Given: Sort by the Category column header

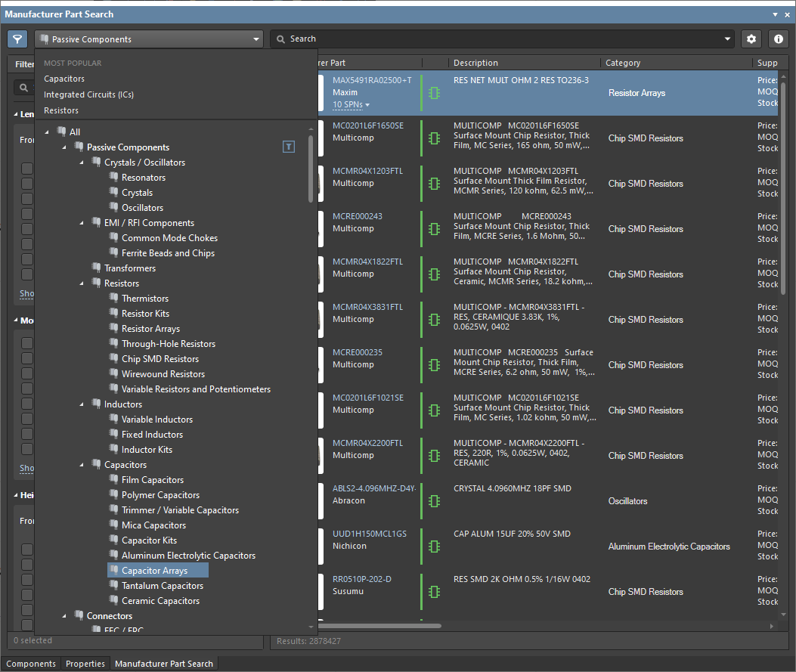Looking at the screenshot, I should [677, 63].
